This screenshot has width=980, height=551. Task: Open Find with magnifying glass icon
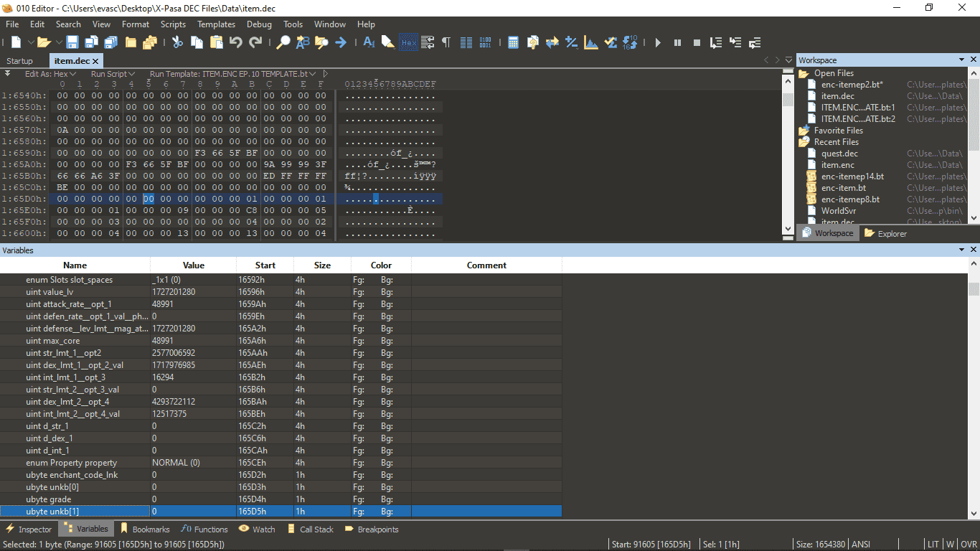coord(283,42)
